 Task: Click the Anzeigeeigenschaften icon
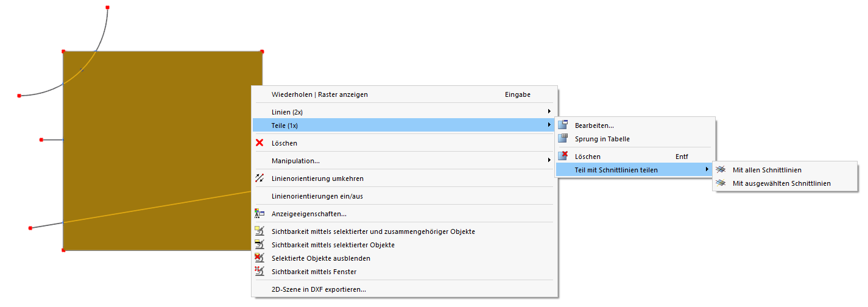tap(259, 214)
